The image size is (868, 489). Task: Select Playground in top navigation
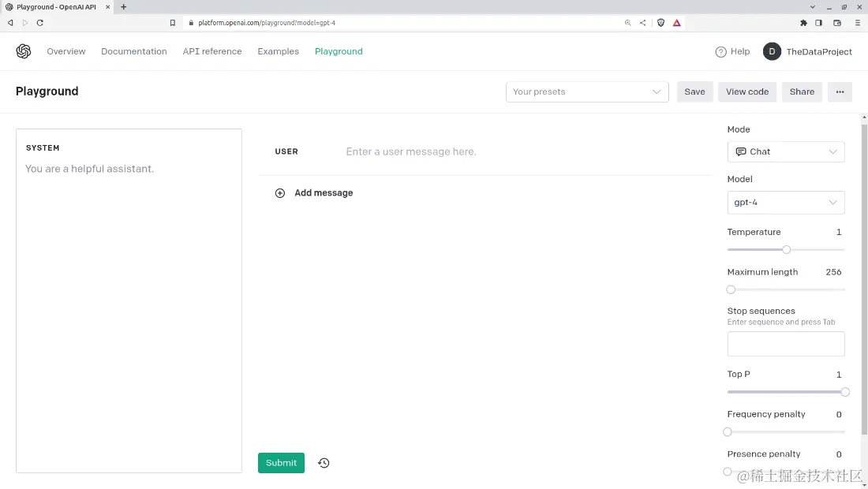coord(339,51)
